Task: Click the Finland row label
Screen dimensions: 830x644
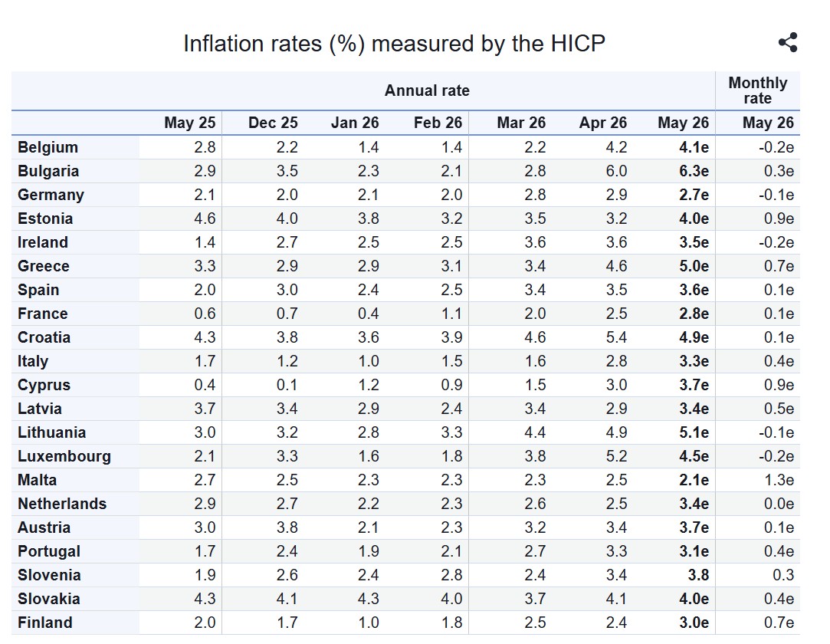Action: (x=45, y=623)
